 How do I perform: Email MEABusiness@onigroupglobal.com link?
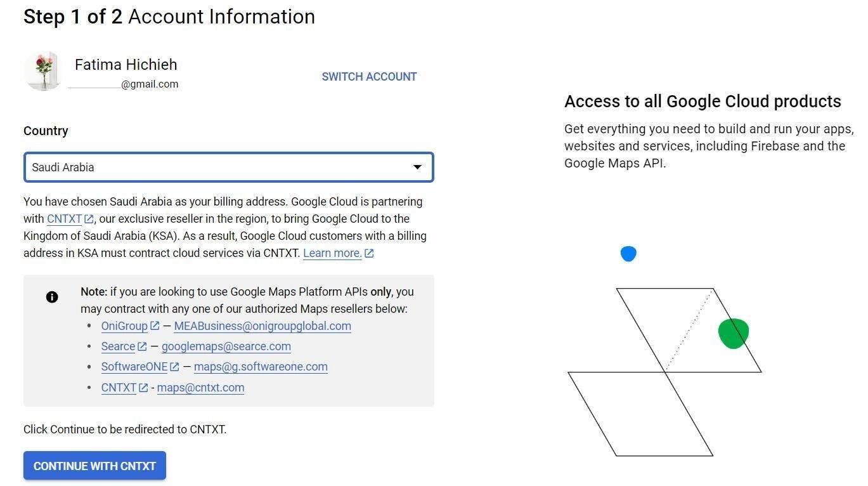coord(262,326)
